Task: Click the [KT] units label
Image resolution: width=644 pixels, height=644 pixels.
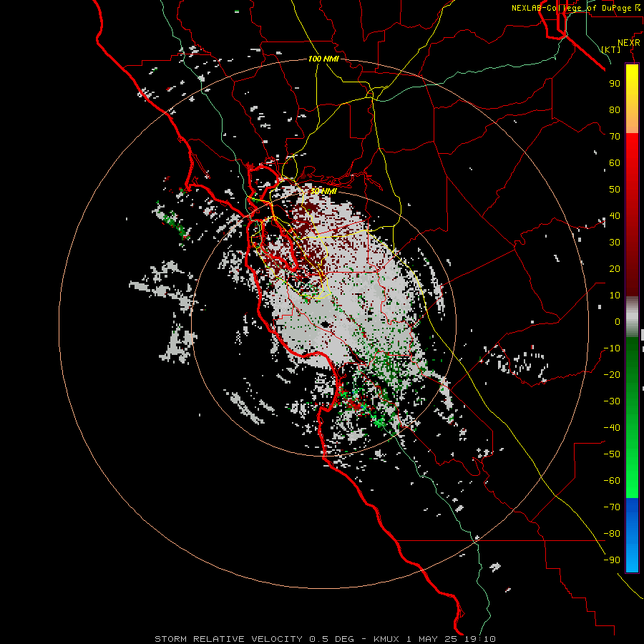Action: tap(610, 49)
